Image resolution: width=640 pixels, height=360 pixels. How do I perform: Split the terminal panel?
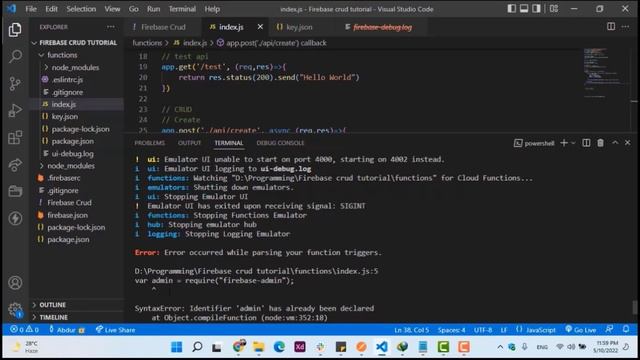coord(586,143)
